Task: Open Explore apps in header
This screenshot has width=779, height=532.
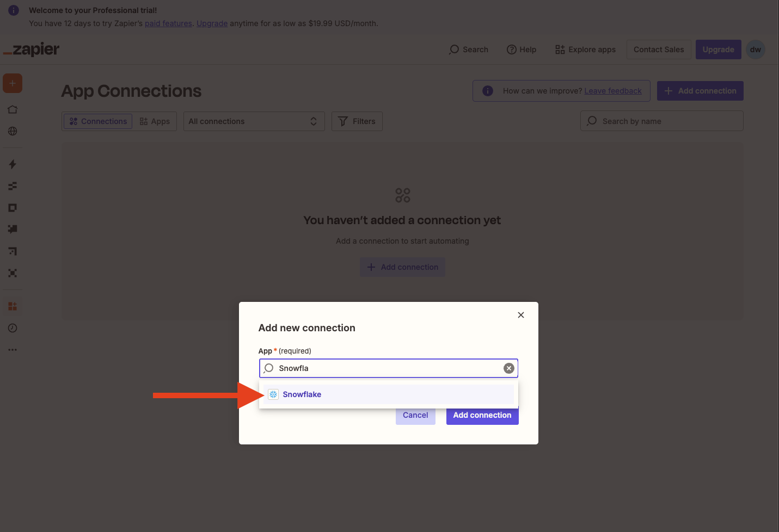Action: coord(585,50)
